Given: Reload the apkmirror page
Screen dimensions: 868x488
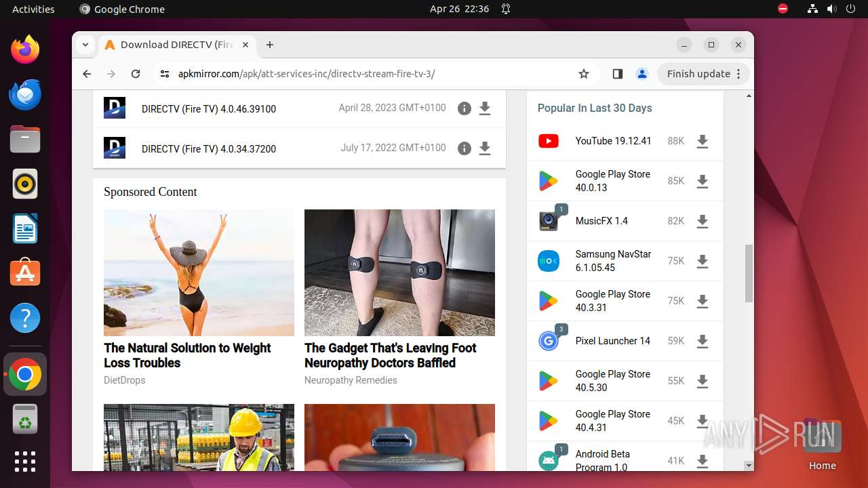Looking at the screenshot, I should (x=136, y=74).
